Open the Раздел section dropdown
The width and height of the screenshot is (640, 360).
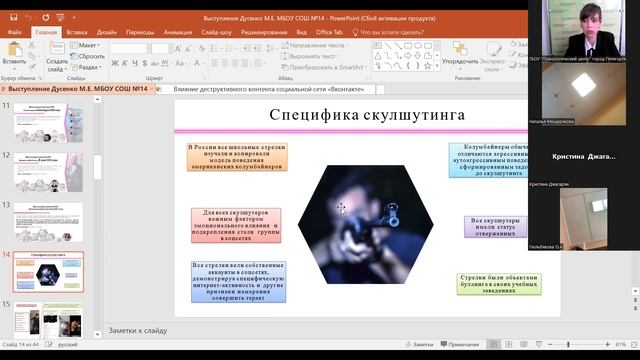click(x=86, y=67)
